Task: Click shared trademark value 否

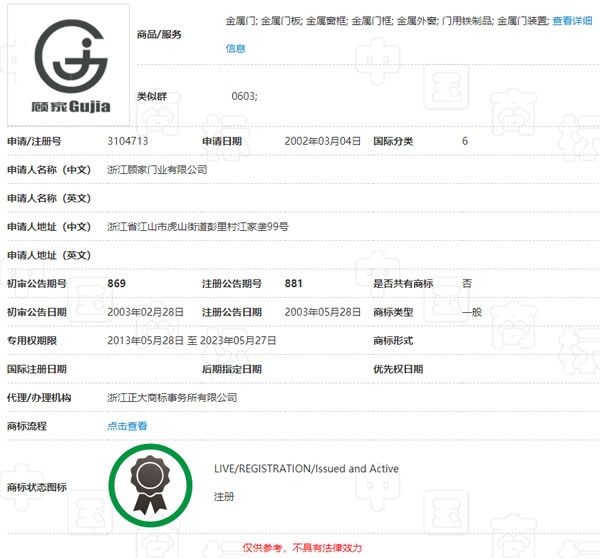Action: tap(467, 283)
